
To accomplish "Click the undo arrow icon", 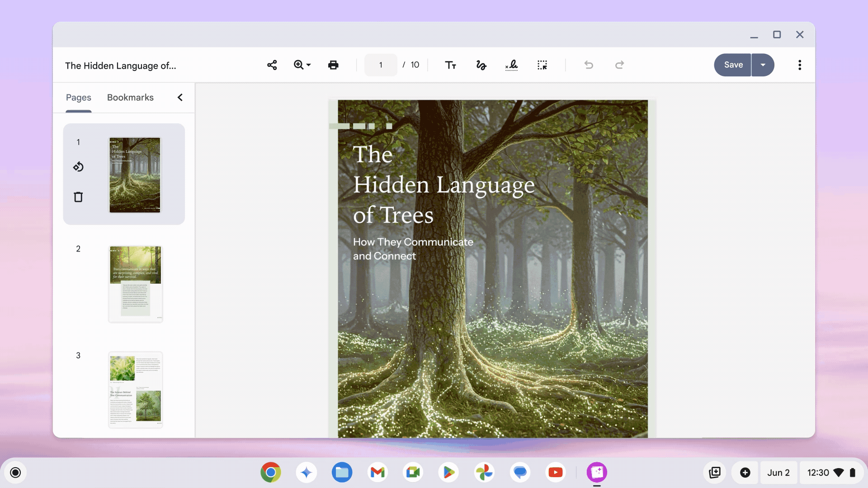I will pos(589,65).
